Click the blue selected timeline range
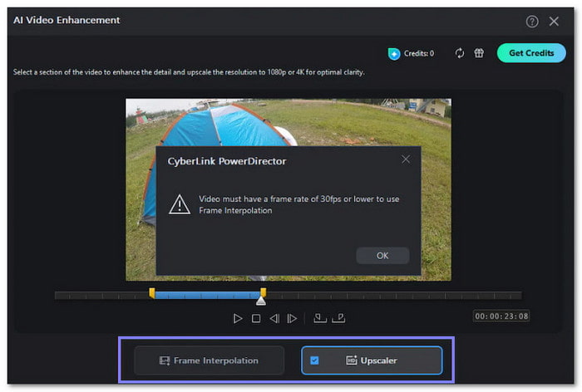Viewport: 582px width, 392px height. (x=207, y=295)
